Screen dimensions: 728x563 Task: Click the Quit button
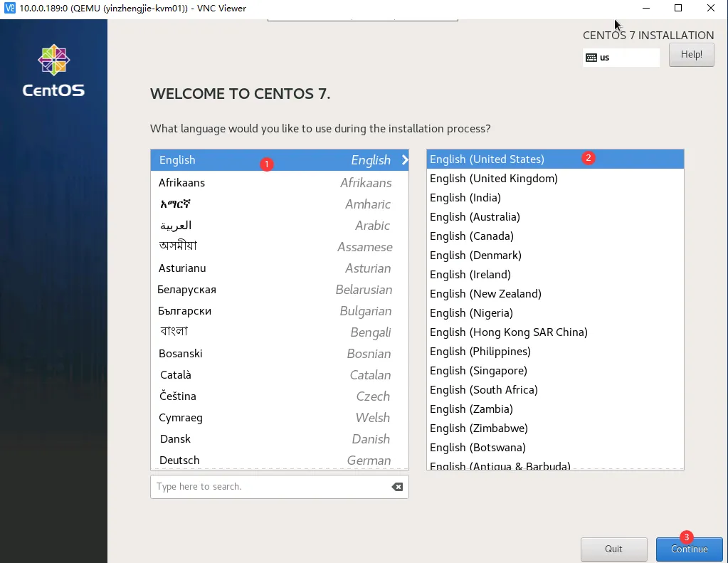[614, 549]
